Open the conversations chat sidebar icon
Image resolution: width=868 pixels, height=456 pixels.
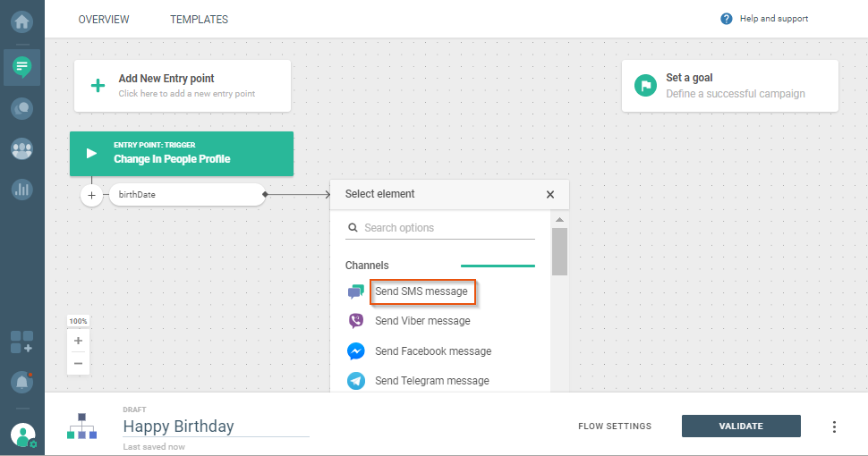click(21, 108)
